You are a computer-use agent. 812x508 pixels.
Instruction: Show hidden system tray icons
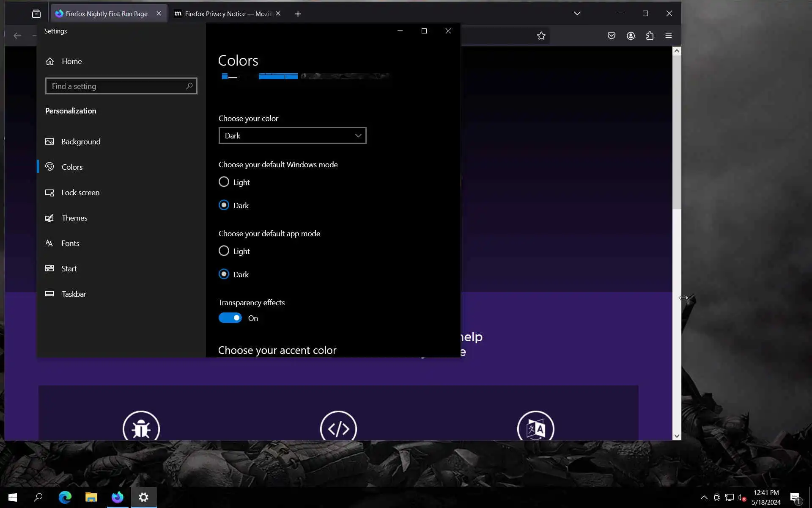coord(704,497)
